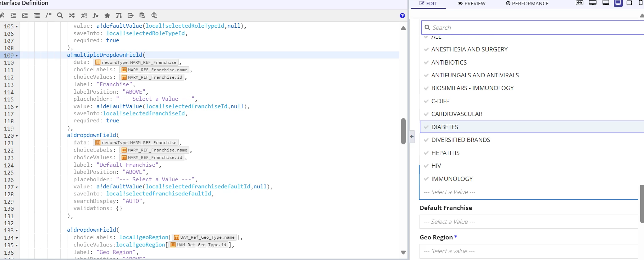Click the indent code icon
The height and width of the screenshot is (260, 644).
tap(25, 15)
